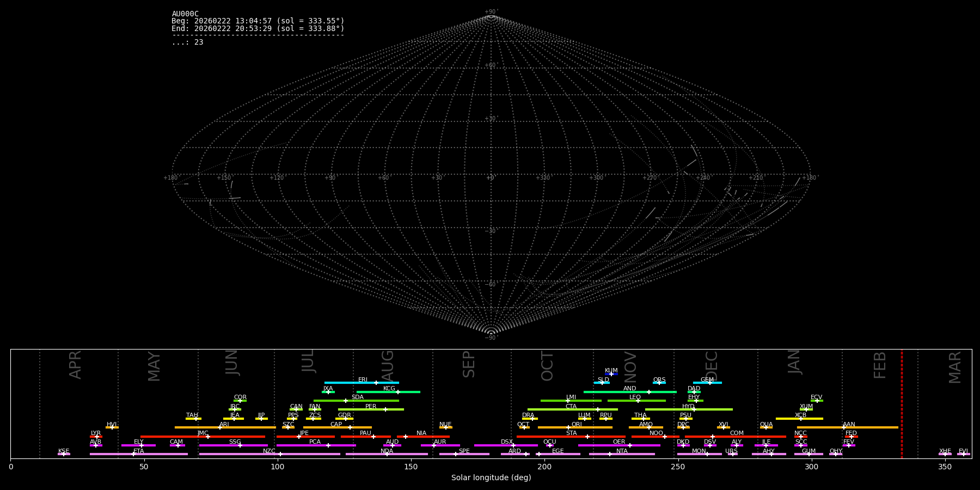
Task: Select the MON shower label
Action: point(699,451)
